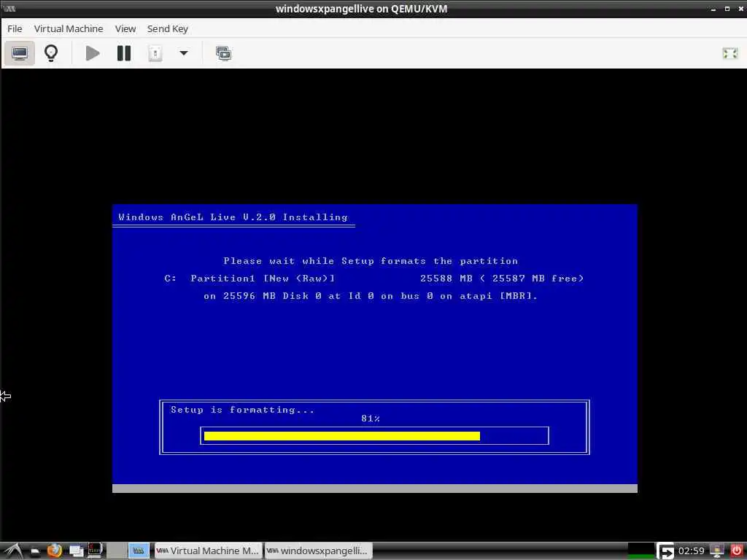
Task: Open the window menu icon in title bar
Action: 9,9
